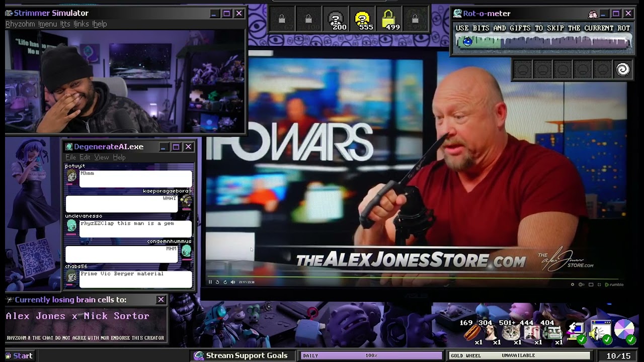The image size is (644, 362).
Task: Toggle theater mode in video player
Action: tap(591, 285)
